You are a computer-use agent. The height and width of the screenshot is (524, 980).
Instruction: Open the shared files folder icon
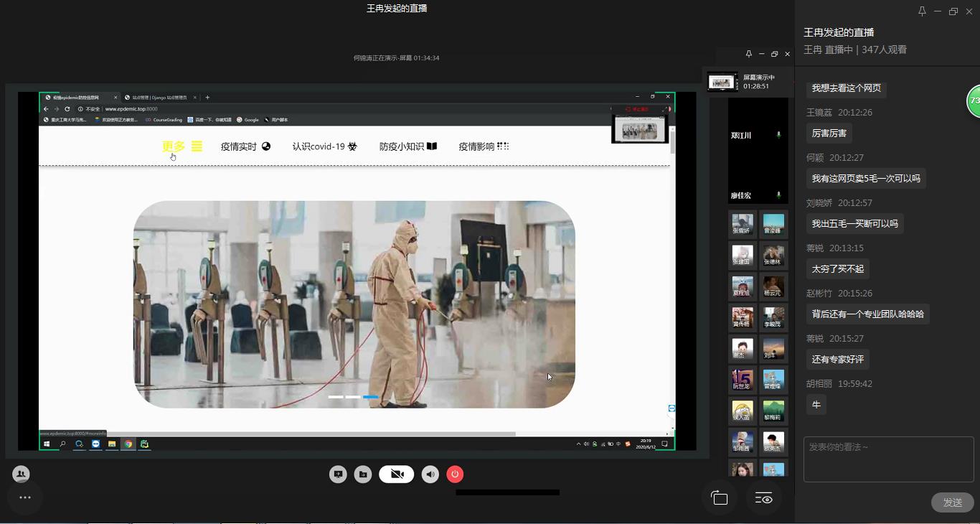363,474
